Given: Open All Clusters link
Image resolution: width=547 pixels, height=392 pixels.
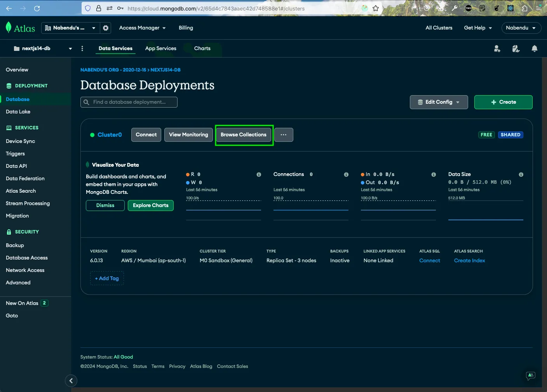Looking at the screenshot, I should [x=439, y=28].
